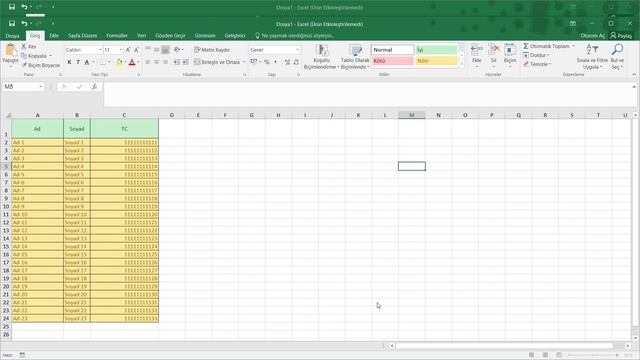Image resolution: width=640 pixels, height=360 pixels.
Task: Toggle align text left
Action: [148, 62]
